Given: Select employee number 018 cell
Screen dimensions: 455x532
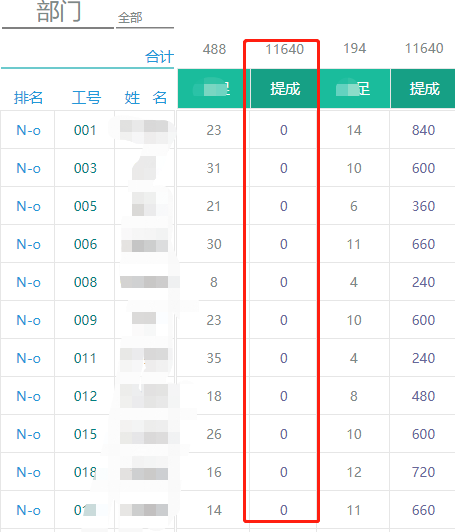Looking at the screenshot, I should click(x=85, y=472).
